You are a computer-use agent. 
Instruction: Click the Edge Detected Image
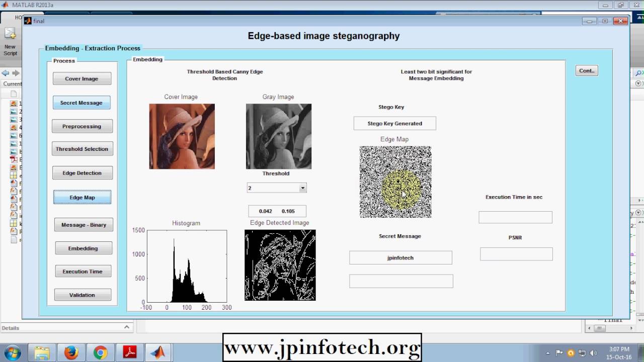pyautogui.click(x=280, y=265)
